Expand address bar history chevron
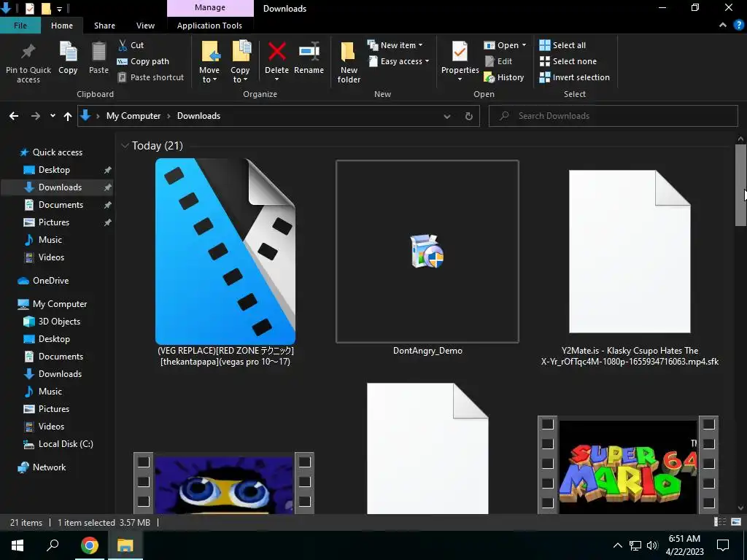 [447, 116]
